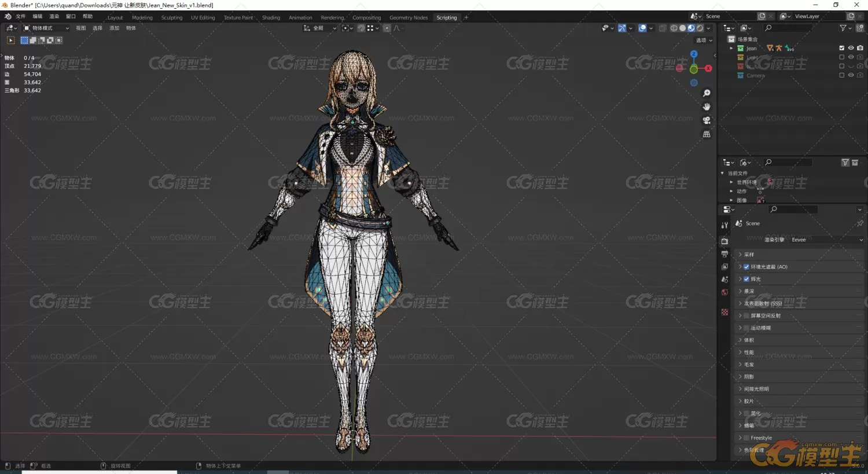Open the Output properties printer icon
Viewport: 868px width, 474px height.
(724, 254)
